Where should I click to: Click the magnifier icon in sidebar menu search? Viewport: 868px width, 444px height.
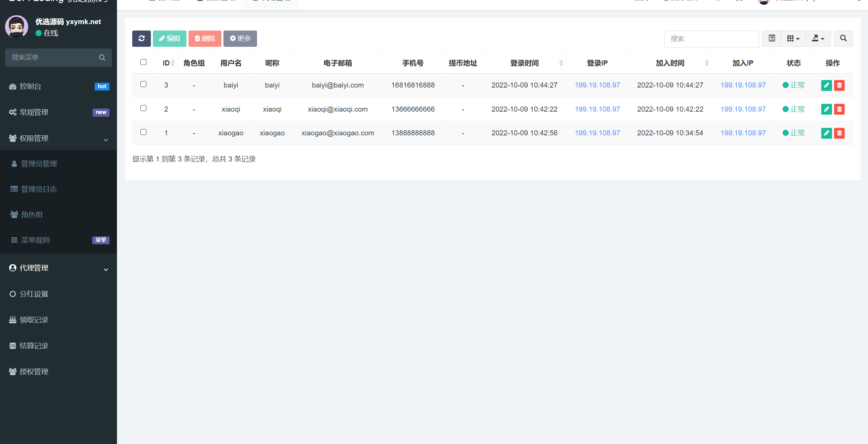[102, 58]
